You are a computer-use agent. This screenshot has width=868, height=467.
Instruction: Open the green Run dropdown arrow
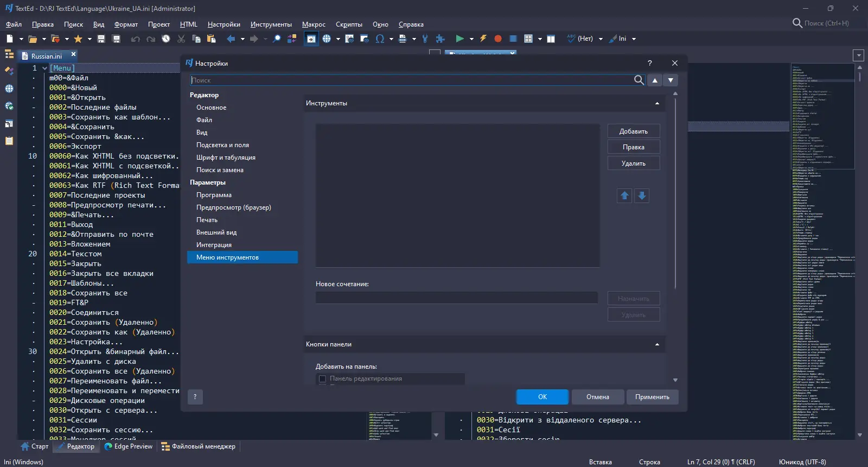pos(471,39)
